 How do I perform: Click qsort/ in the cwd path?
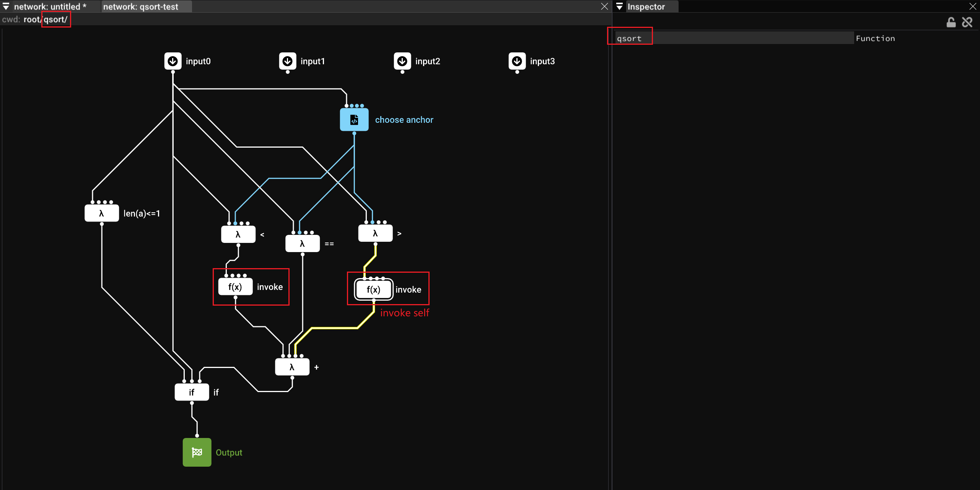click(x=55, y=20)
